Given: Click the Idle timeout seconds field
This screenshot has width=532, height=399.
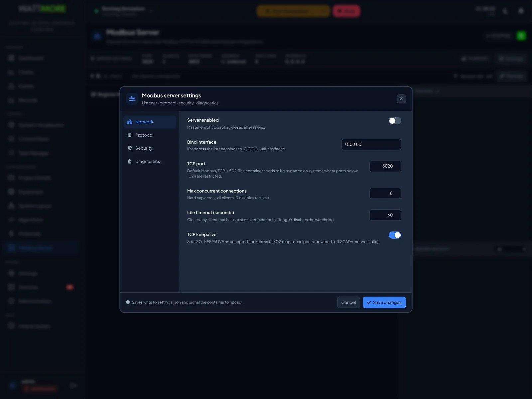Looking at the screenshot, I should click(x=385, y=215).
